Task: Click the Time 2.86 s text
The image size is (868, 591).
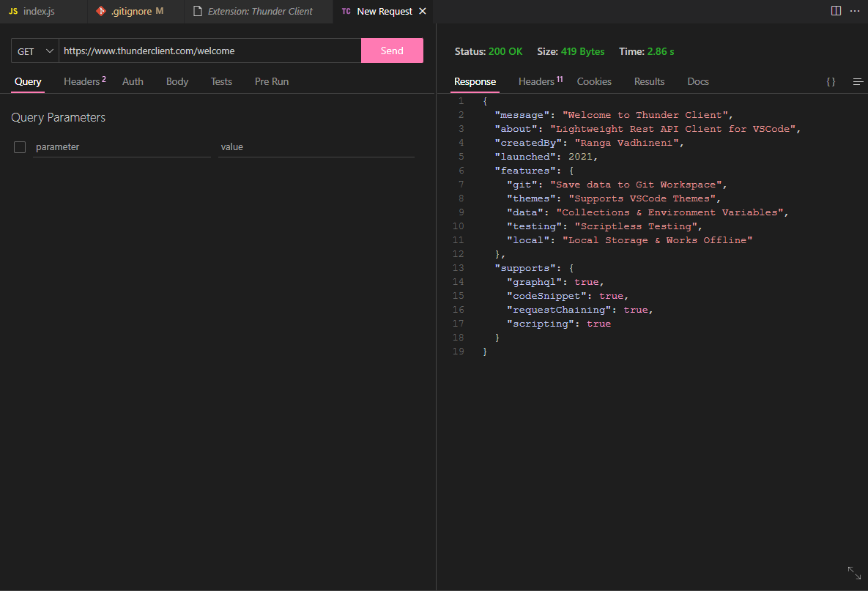Action: point(647,51)
